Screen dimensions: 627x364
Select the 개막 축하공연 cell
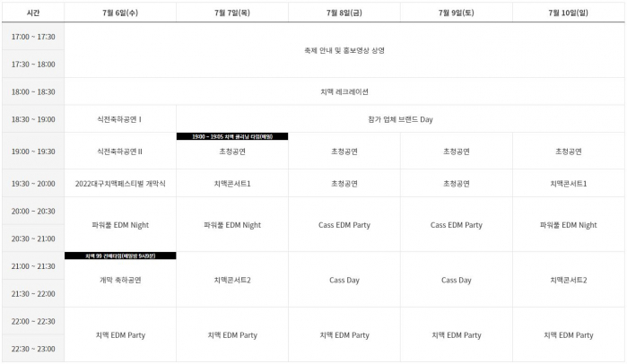click(120, 280)
